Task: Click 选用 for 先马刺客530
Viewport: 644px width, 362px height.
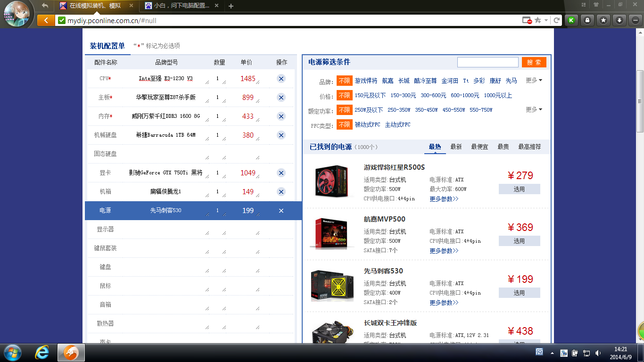Action: tap(519, 293)
